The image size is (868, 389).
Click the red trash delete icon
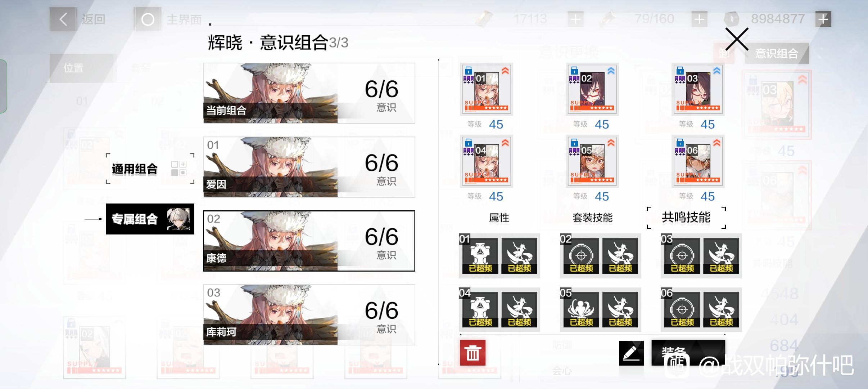[473, 353]
